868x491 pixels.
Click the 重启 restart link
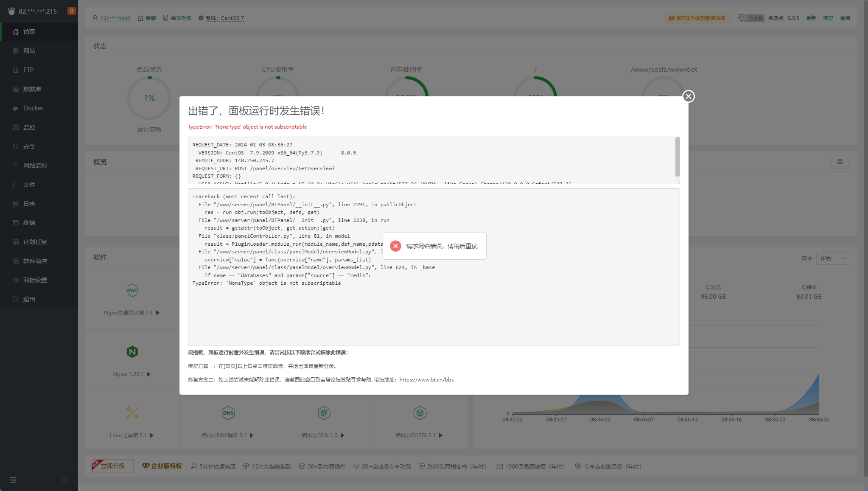click(x=845, y=18)
